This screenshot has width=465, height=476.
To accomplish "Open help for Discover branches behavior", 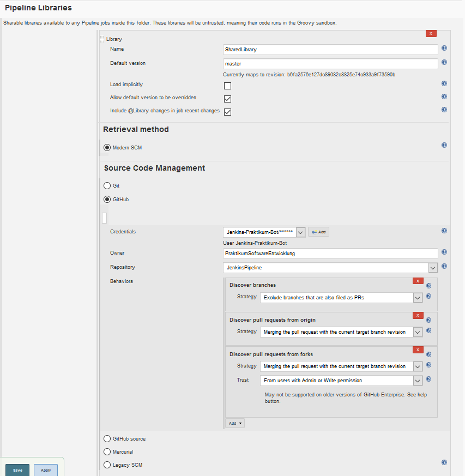I will [x=428, y=285].
